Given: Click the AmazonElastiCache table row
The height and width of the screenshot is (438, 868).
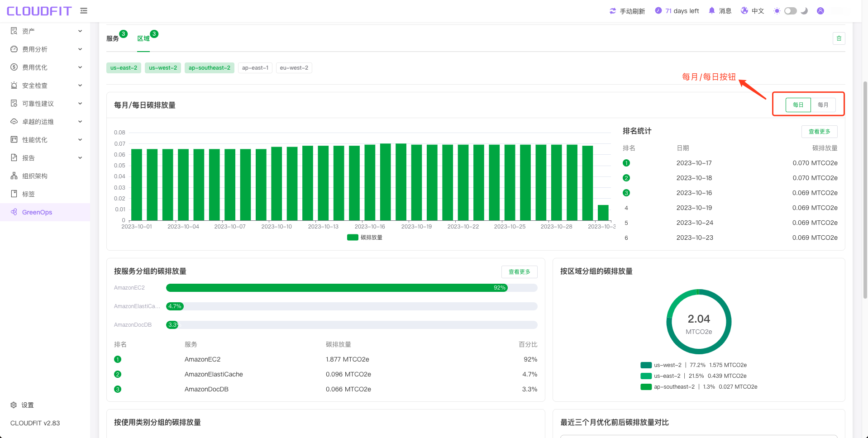Looking at the screenshot, I should [326, 374].
